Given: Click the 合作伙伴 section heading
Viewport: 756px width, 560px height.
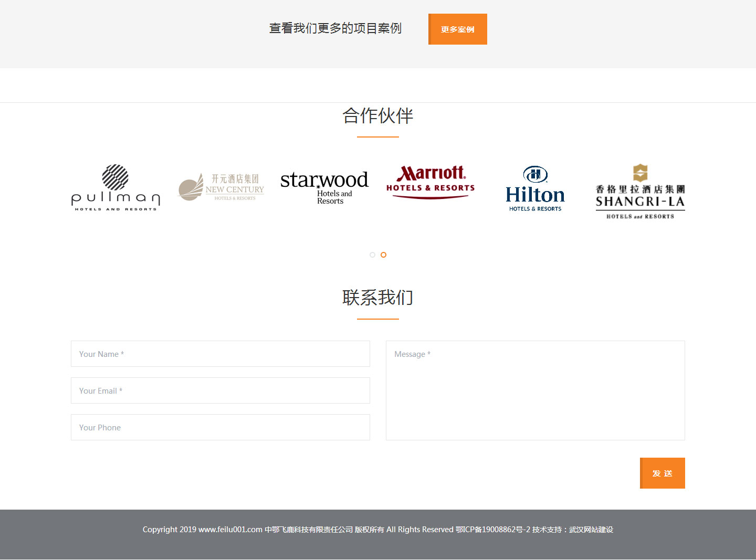Looking at the screenshot, I should 378,116.
